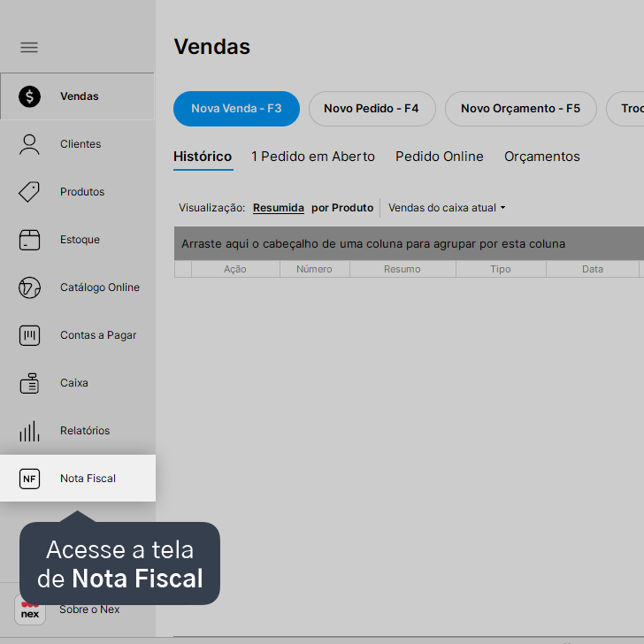The height and width of the screenshot is (644, 644).
Task: Expand Vendas do caixa atual dropdown
Action: tap(447, 208)
